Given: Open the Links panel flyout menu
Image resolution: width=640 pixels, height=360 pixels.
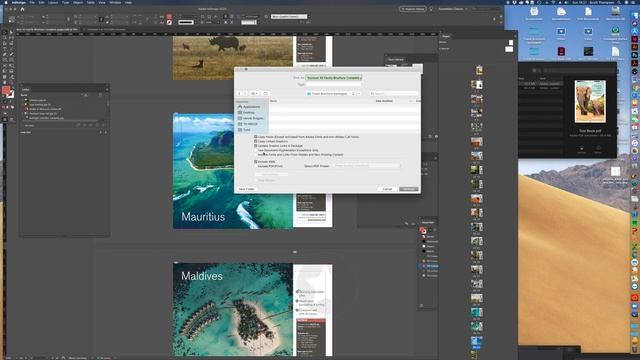Looking at the screenshot, I should pyautogui.click(x=107, y=89).
